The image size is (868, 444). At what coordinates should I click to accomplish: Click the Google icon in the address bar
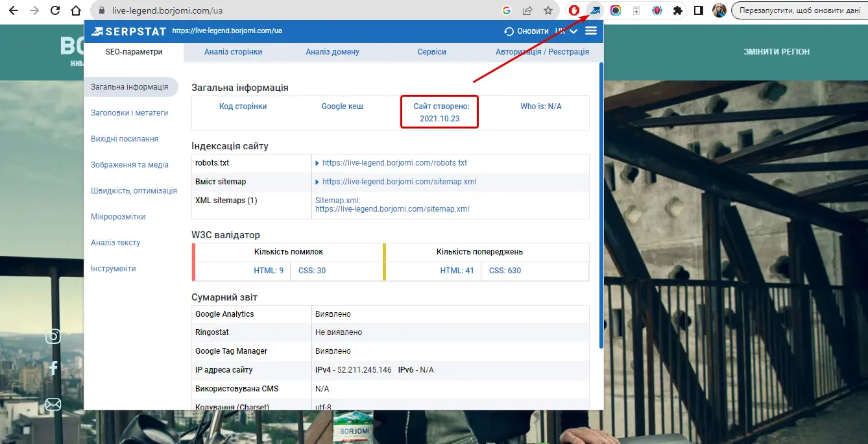507,10
